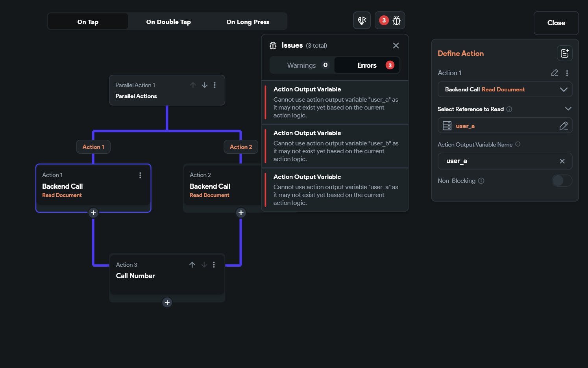Viewport: 588px width, 368px height.
Task: Click the Action 2 branch label
Action: (241, 147)
